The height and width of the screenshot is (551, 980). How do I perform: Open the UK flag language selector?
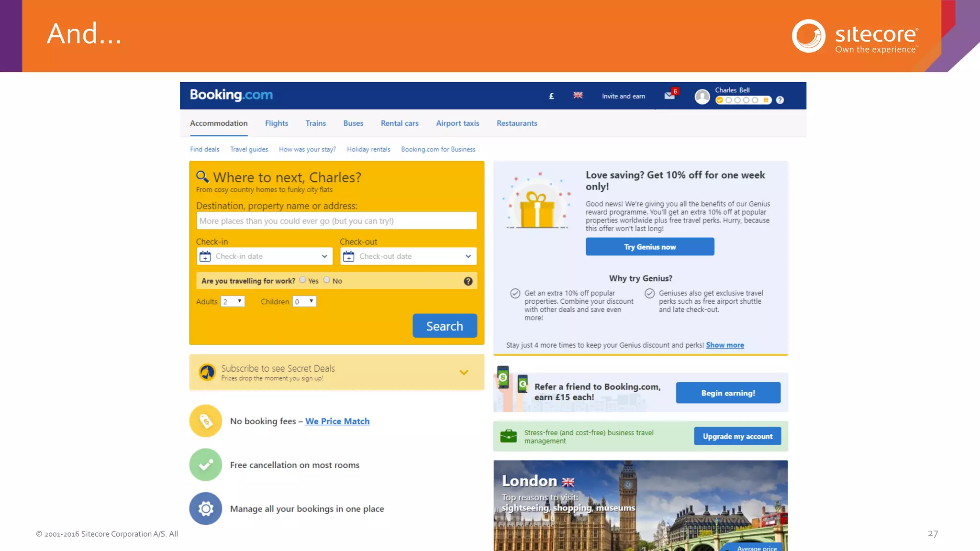578,96
